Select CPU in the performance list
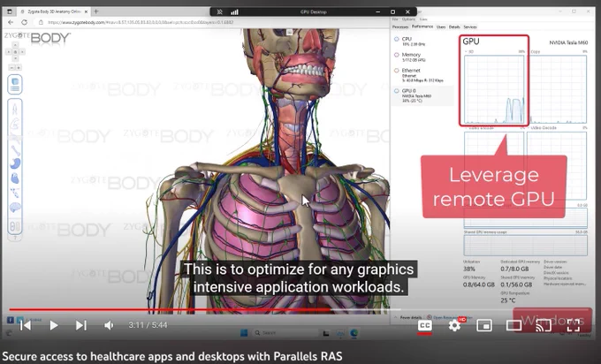Screen dimensions: 601x364 423,42
